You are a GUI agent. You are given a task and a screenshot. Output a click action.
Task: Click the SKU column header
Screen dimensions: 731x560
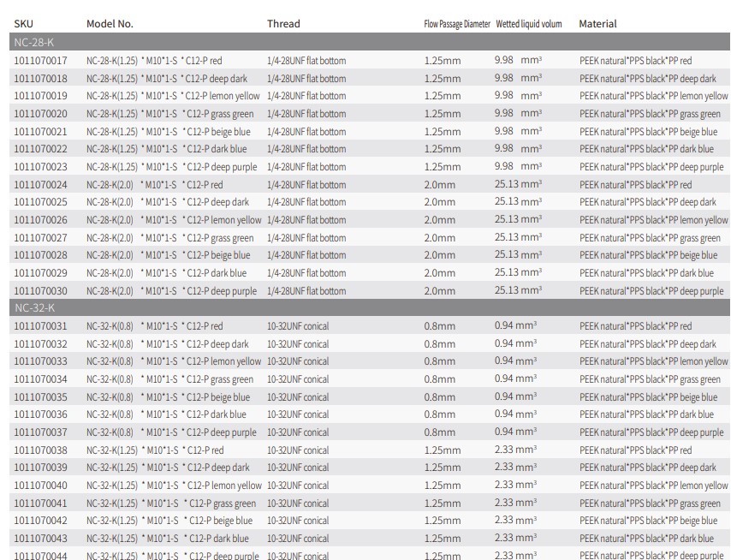point(23,24)
